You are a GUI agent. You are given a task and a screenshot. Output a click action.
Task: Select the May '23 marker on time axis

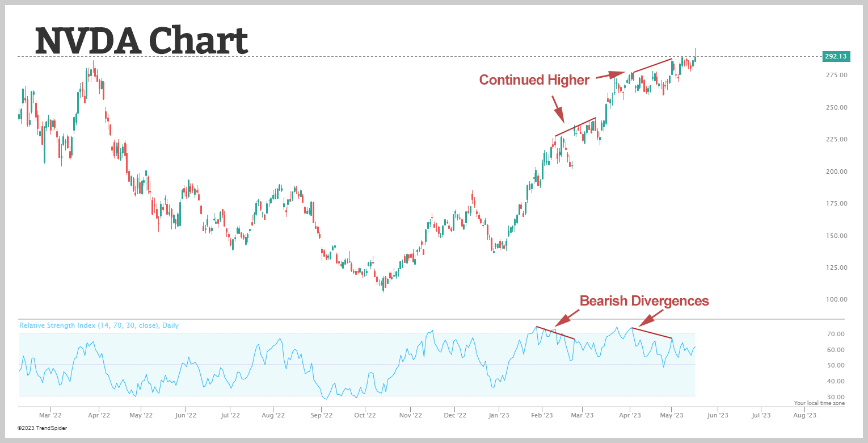(x=671, y=416)
